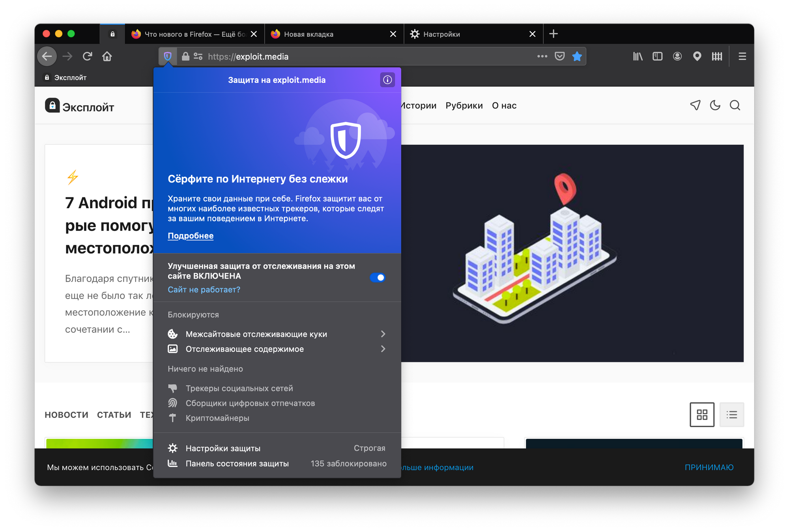
Task: Save page to Pocket
Action: tap(559, 56)
